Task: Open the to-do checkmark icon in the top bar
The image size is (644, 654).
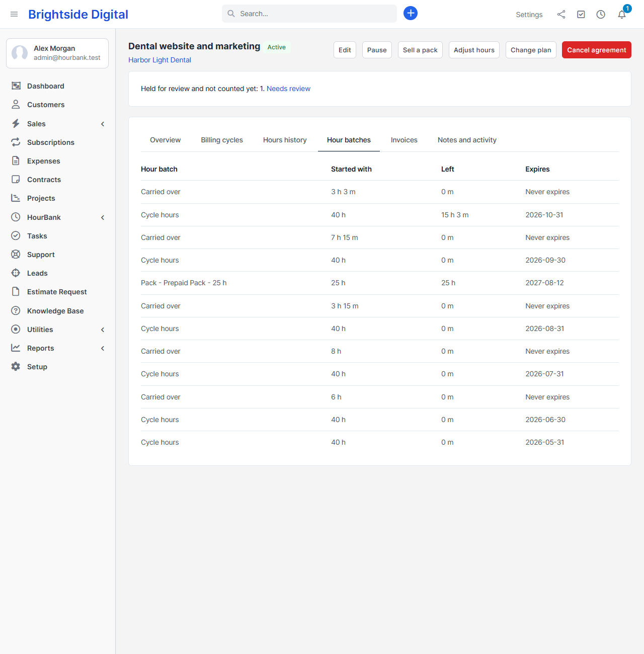Action: [x=581, y=15]
